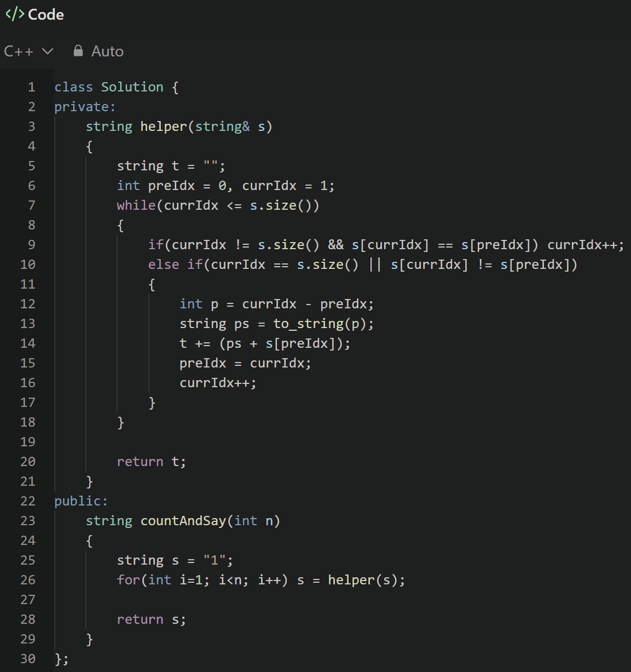Place cursor on the private: keyword
This screenshot has width=631, height=672.
pos(85,107)
